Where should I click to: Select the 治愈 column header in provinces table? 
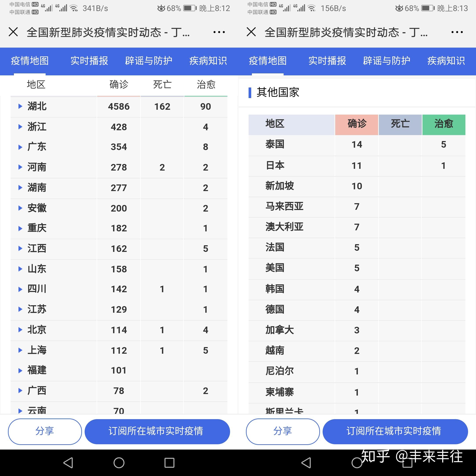pos(206,84)
